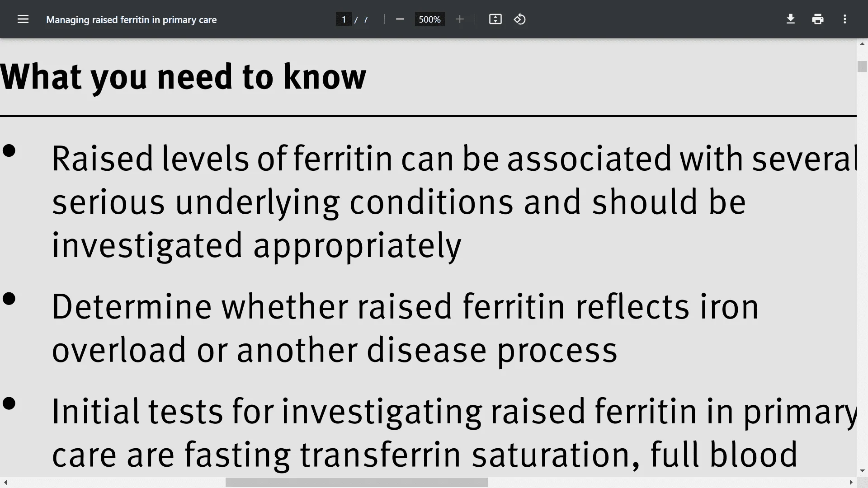Rotate the document counterclockwise

520,19
